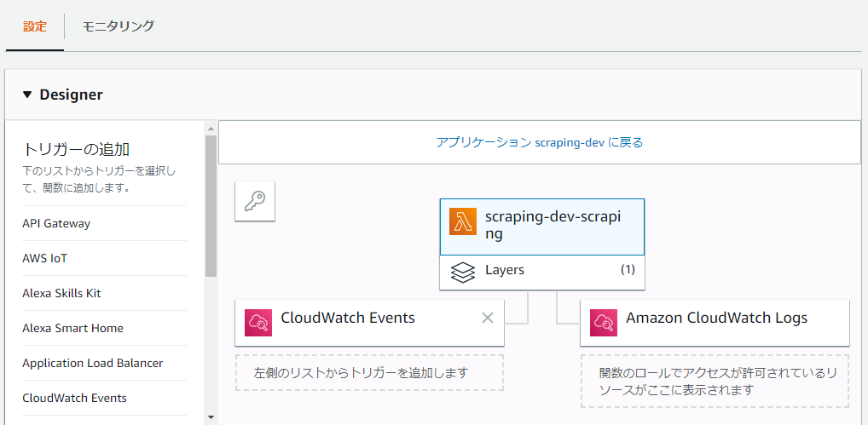Click the トリガーの追加 heading
The image size is (868, 425).
click(77, 149)
